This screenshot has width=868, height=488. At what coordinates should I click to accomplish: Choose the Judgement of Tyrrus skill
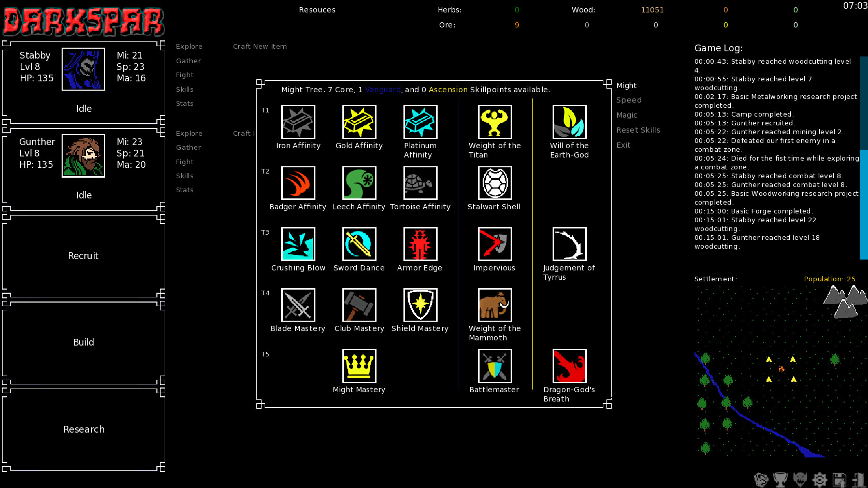[x=569, y=244]
